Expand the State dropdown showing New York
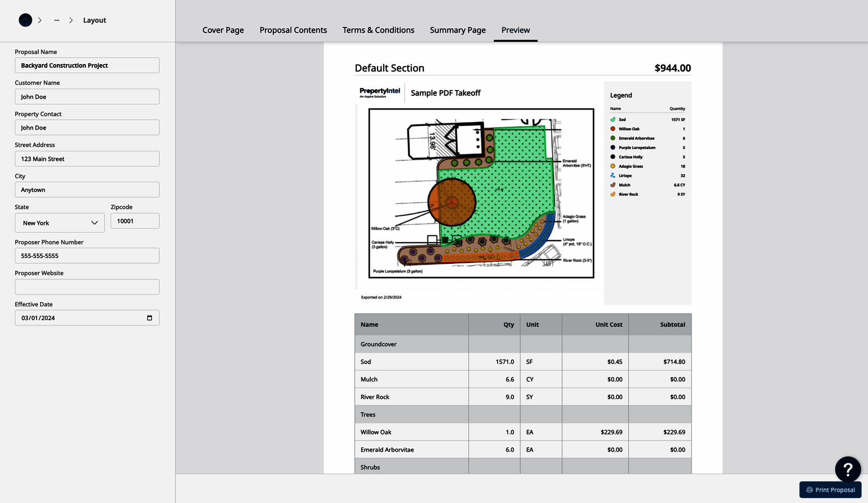The width and height of the screenshot is (868, 503). (x=60, y=223)
